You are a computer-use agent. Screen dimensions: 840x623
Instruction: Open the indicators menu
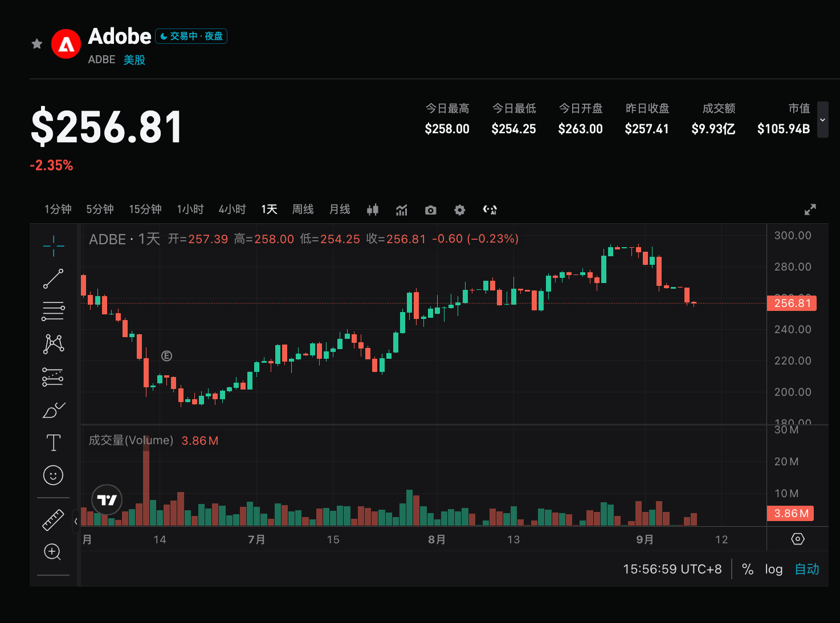click(402, 210)
